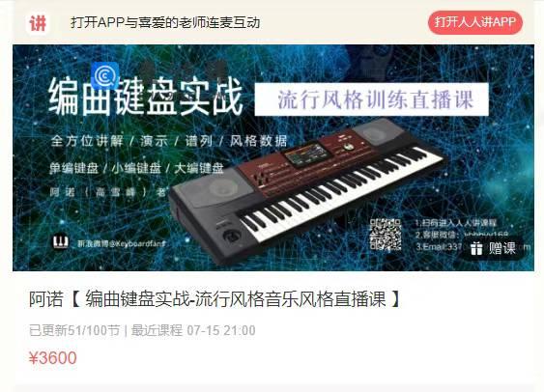The image size is (544, 392).
Task: Click the 已更新51/100节 update info text
Action: coord(74,330)
